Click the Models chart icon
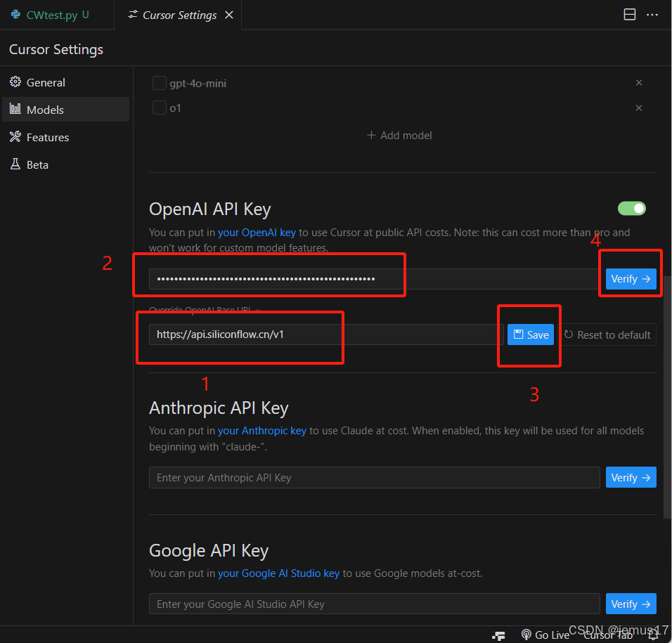 [15, 109]
